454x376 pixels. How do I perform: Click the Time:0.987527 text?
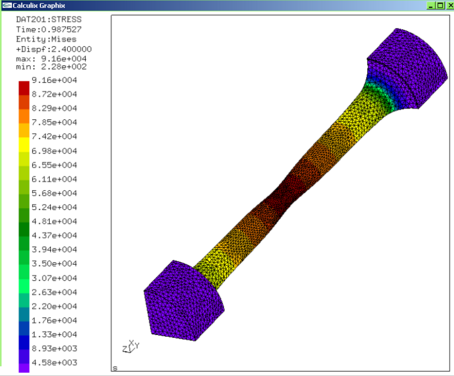click(x=49, y=29)
